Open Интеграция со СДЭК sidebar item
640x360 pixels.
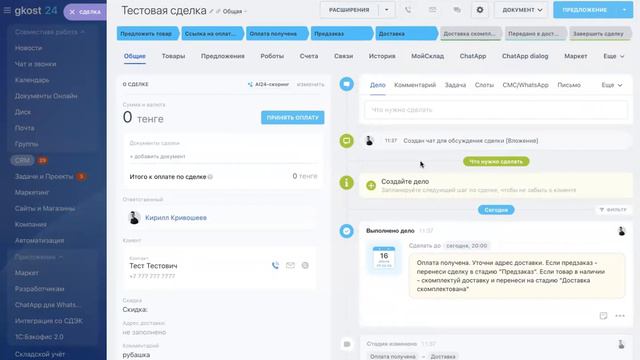[x=49, y=321]
